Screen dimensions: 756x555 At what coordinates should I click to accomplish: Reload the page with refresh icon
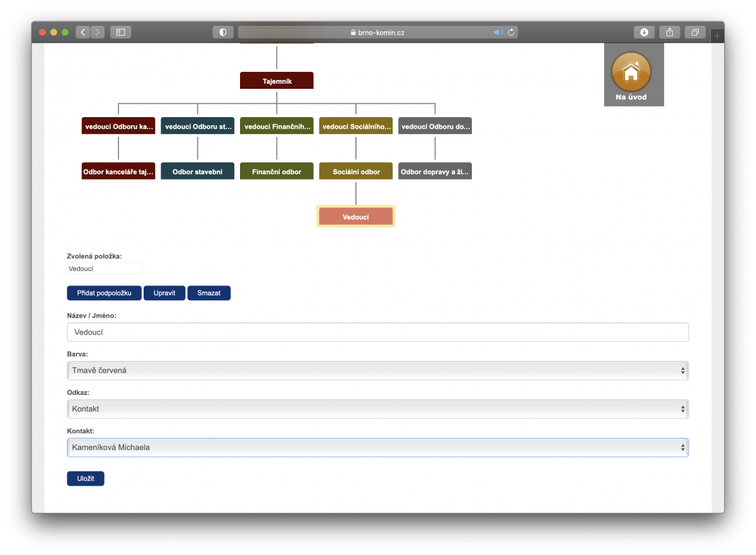tap(511, 32)
